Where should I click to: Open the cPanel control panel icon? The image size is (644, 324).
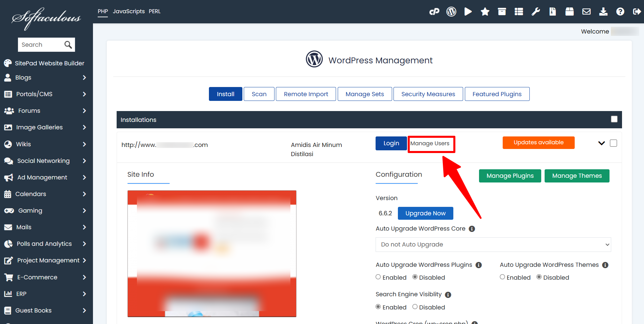[434, 12]
